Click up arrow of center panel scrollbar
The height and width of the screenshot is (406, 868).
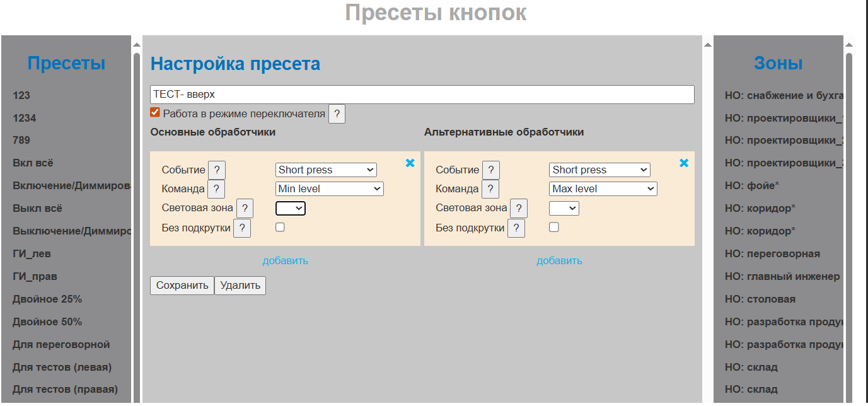708,45
